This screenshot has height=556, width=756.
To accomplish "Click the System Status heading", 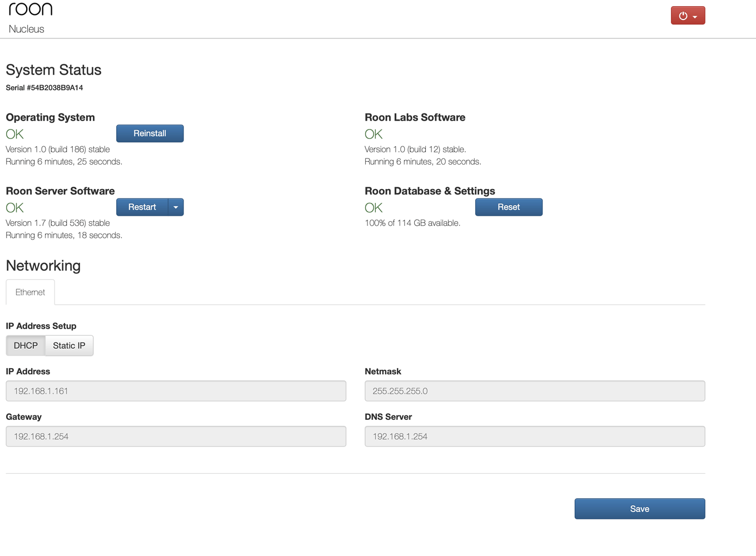I will click(x=53, y=70).
